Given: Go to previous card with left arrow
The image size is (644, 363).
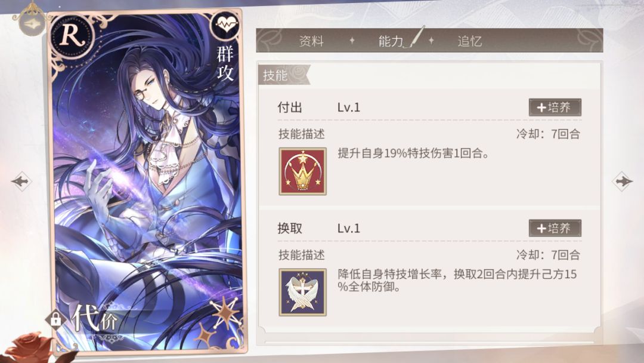Looking at the screenshot, I should click(21, 181).
